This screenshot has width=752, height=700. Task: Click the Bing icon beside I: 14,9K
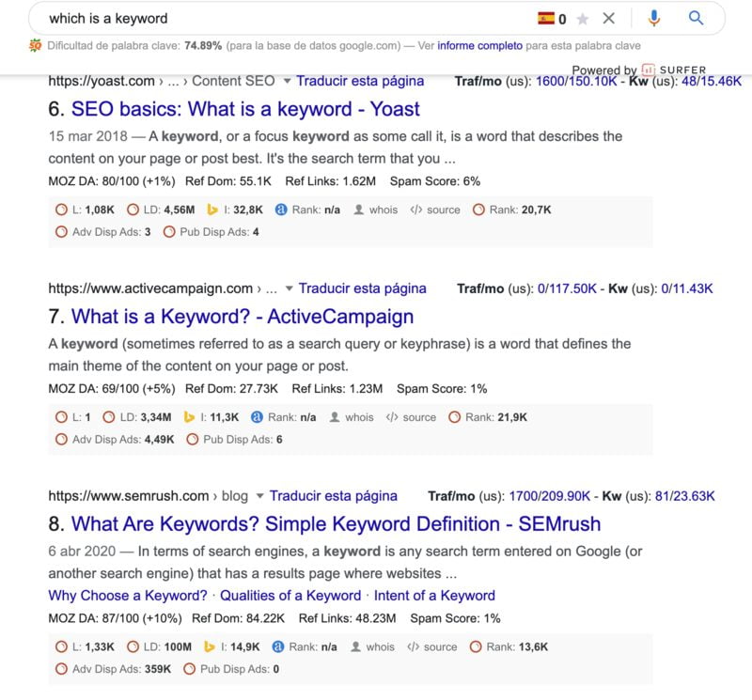click(209, 646)
